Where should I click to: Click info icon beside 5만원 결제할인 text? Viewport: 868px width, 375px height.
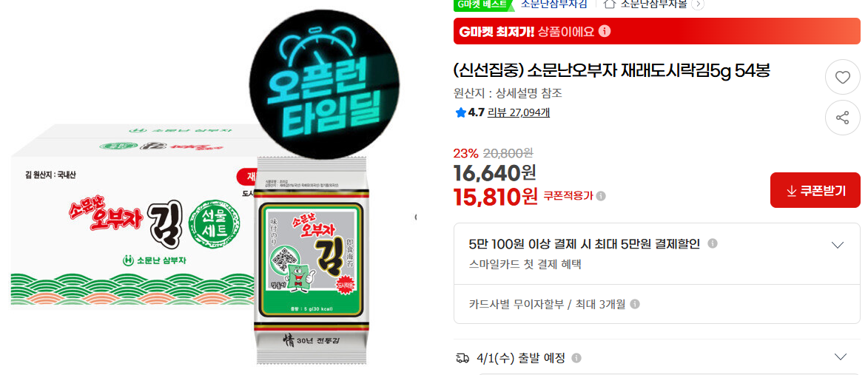[713, 243]
